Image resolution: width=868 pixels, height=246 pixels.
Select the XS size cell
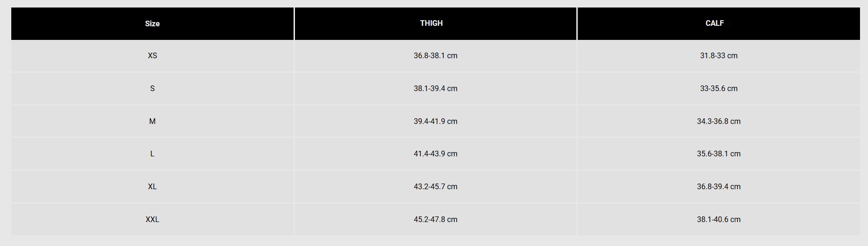click(152, 55)
